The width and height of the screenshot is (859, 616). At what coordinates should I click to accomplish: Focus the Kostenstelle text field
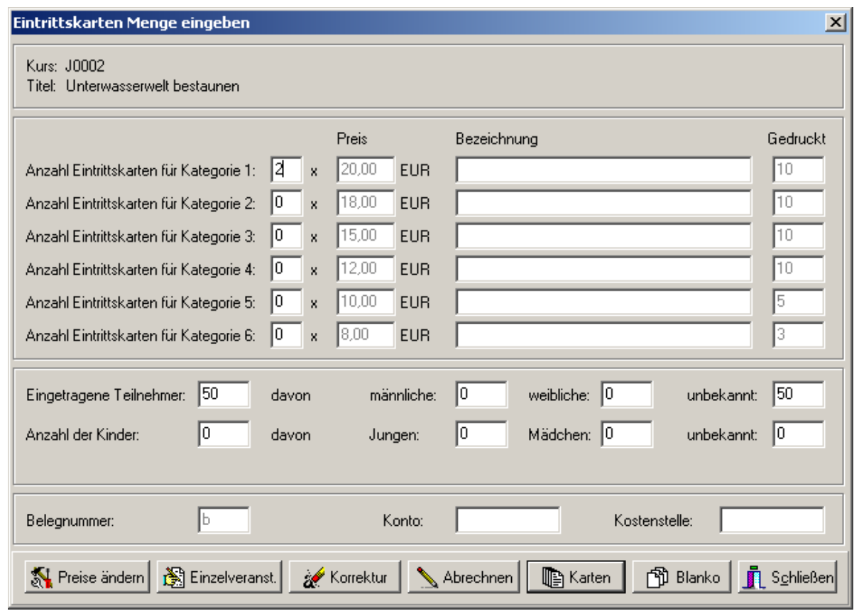(x=772, y=520)
